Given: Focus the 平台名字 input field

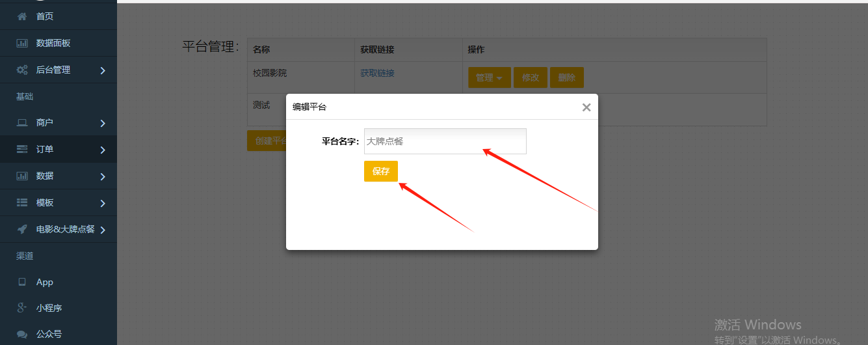Looking at the screenshot, I should (445, 141).
